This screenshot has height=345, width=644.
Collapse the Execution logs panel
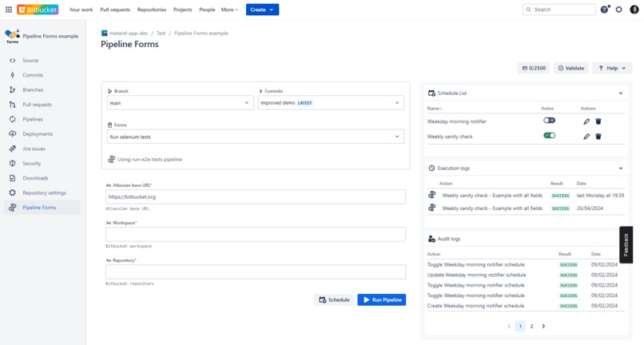(x=621, y=168)
